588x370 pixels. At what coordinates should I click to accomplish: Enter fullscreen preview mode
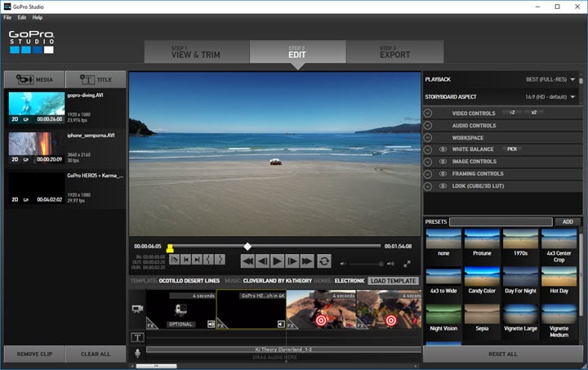[x=407, y=264]
